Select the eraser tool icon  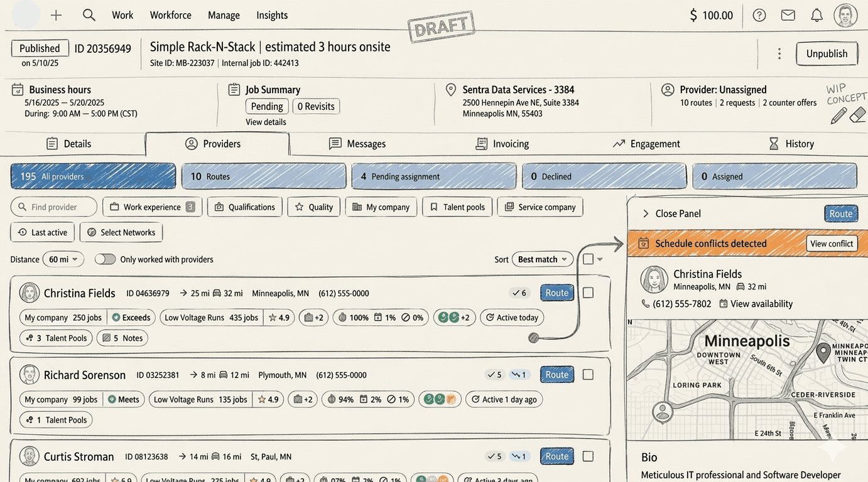coord(857,115)
